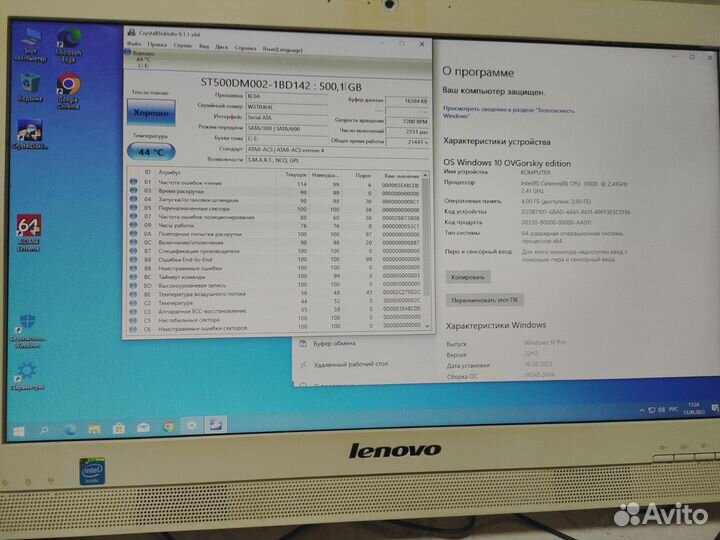
Task: Open Удаленный рабочий стол in Settings sidebar
Action: (x=350, y=365)
